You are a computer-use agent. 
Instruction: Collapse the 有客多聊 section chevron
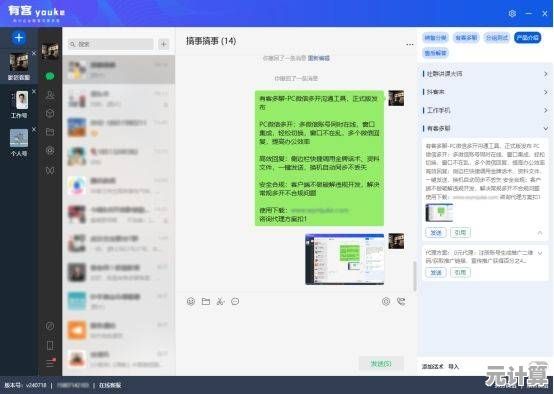click(x=546, y=129)
